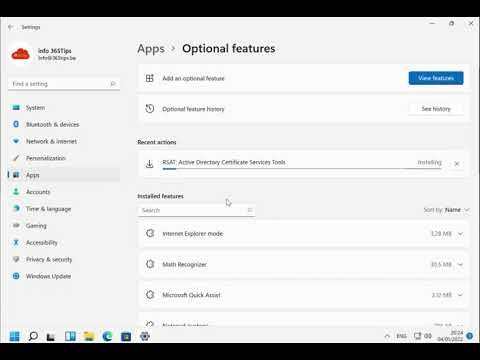Open the taskbar clock and date
480x360 pixels.
pos(450,336)
